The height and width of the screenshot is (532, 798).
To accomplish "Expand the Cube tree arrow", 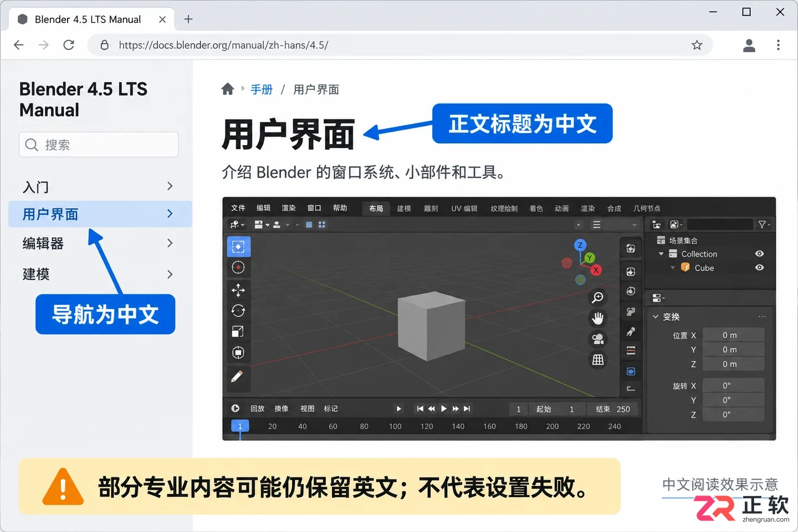I will [673, 268].
